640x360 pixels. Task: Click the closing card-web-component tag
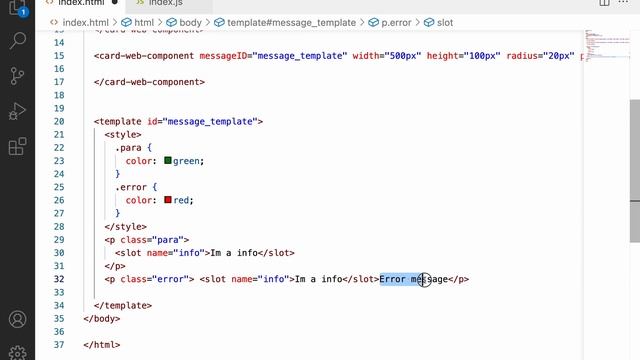click(149, 82)
